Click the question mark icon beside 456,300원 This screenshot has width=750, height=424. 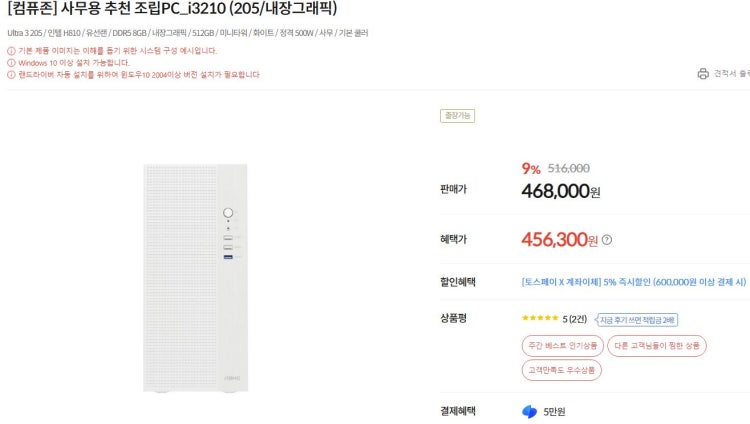pyautogui.click(x=607, y=240)
